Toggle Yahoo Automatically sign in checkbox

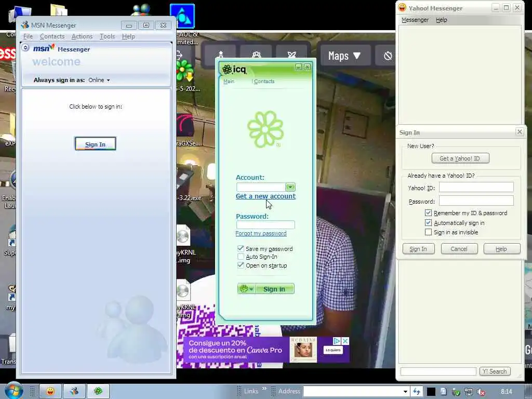428,222
